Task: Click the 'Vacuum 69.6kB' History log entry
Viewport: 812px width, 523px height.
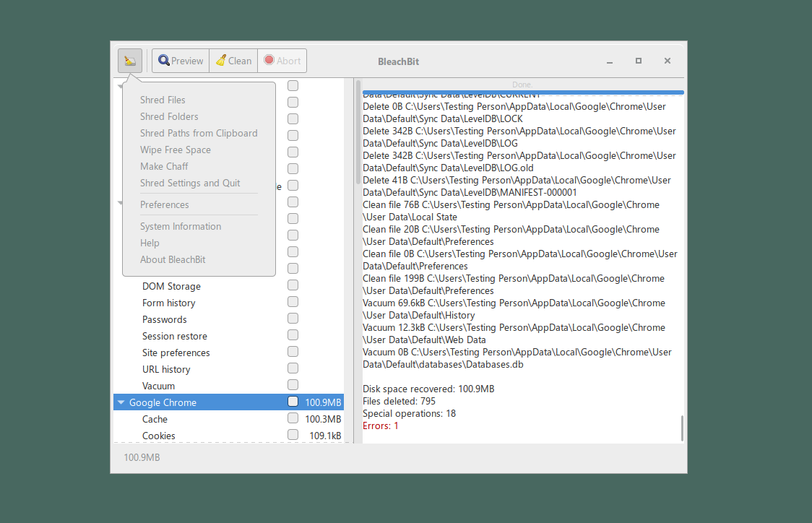Action: [x=514, y=309]
